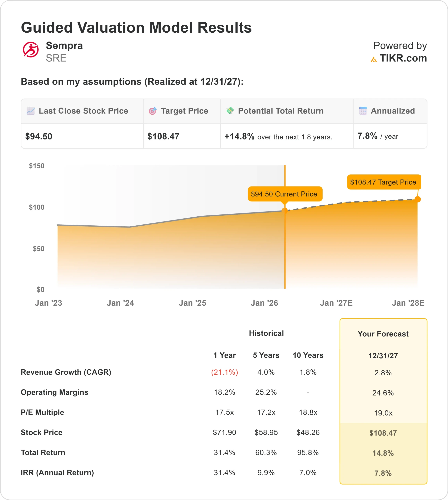Select the 10 Years column header

308,355
